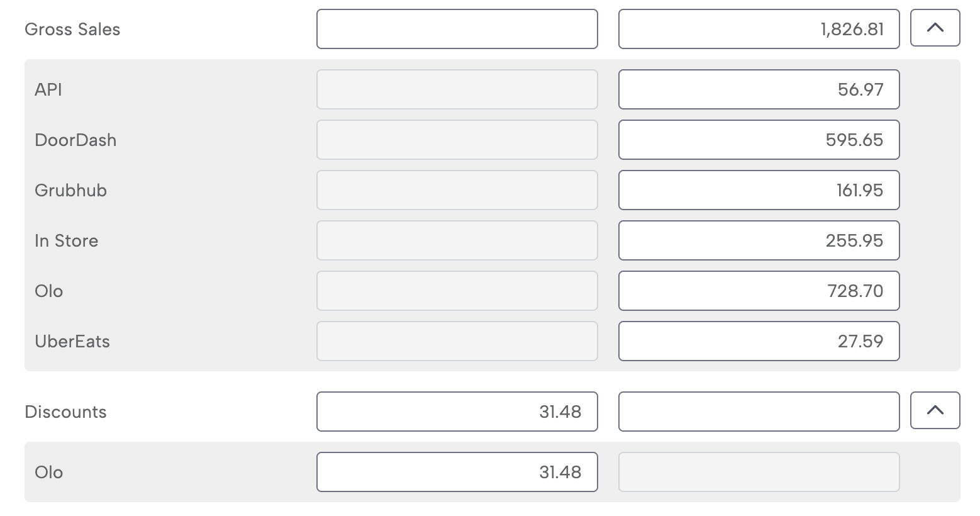Screen dimensions: 980x516
Task: Click the disabled Grubhub left field
Action: coord(457,190)
